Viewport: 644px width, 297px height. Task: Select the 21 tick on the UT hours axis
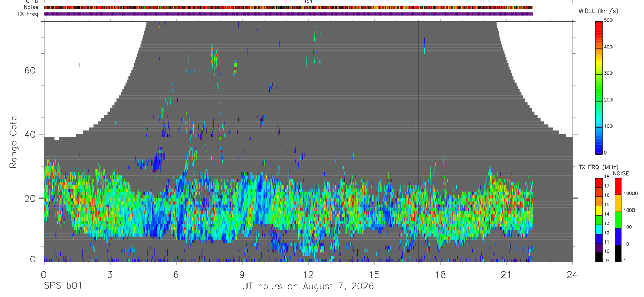pyautogui.click(x=506, y=274)
